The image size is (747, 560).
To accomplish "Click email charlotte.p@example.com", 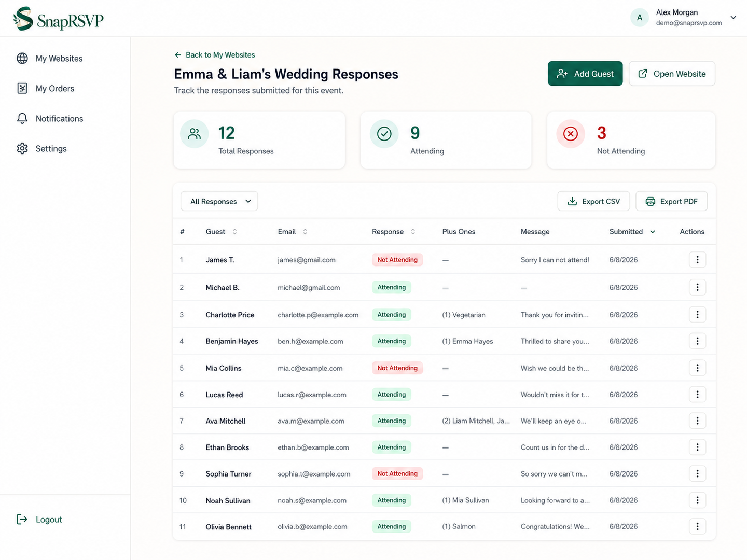I will (x=318, y=315).
